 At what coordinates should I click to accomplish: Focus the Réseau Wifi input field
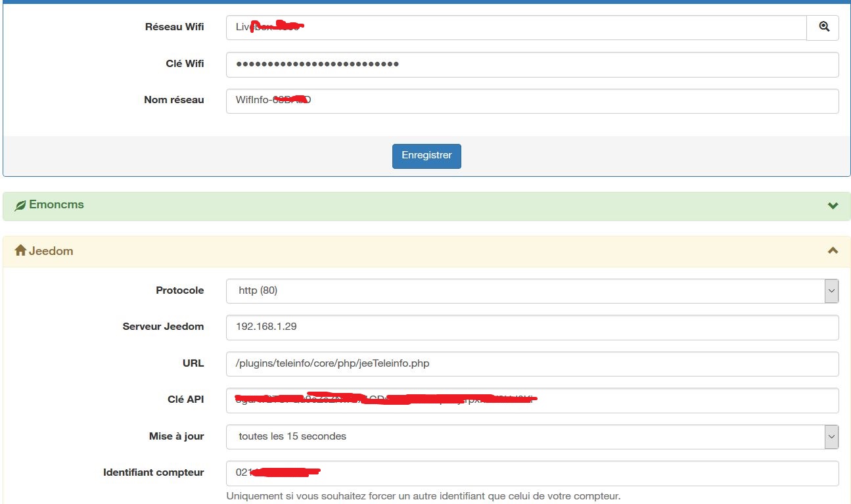click(x=517, y=28)
